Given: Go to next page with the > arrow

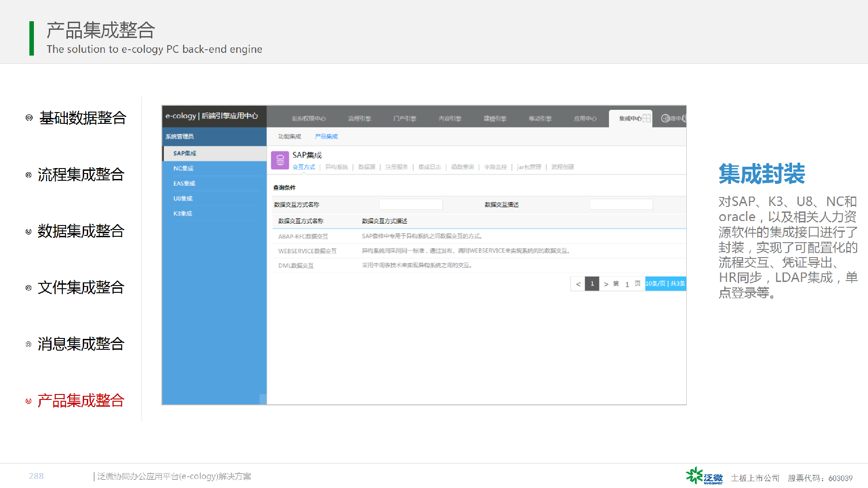Looking at the screenshot, I should point(606,284).
